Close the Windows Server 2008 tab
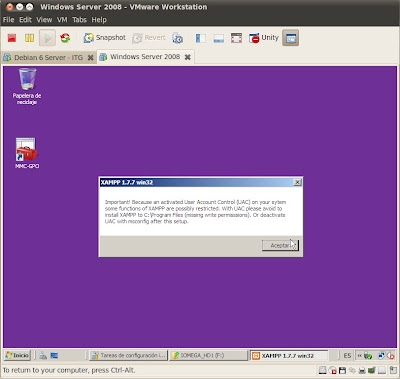 [x=188, y=57]
